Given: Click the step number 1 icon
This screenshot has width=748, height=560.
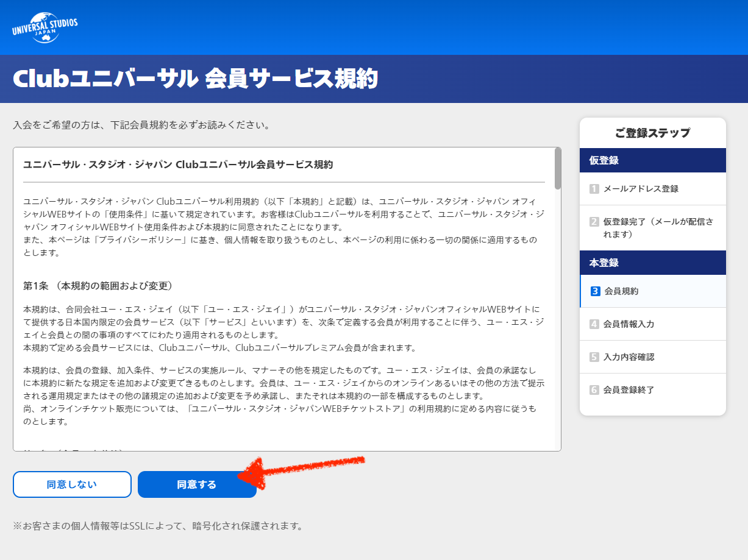Looking at the screenshot, I should pos(594,189).
